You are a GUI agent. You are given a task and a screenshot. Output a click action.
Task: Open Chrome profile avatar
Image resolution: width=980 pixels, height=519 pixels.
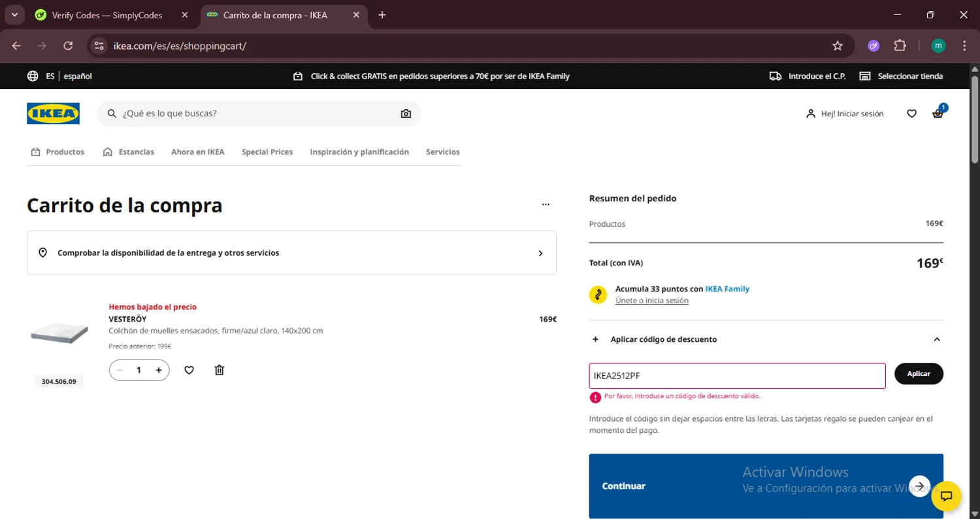coord(938,46)
